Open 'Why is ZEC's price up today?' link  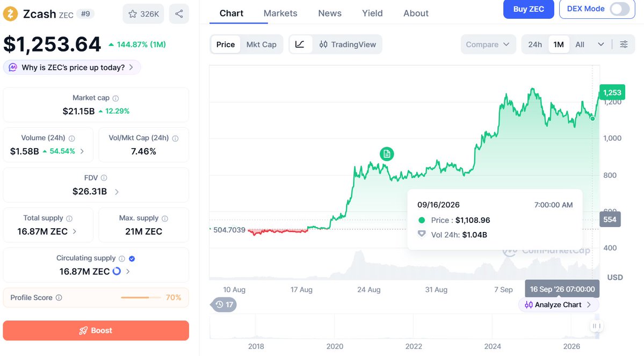[x=72, y=67]
